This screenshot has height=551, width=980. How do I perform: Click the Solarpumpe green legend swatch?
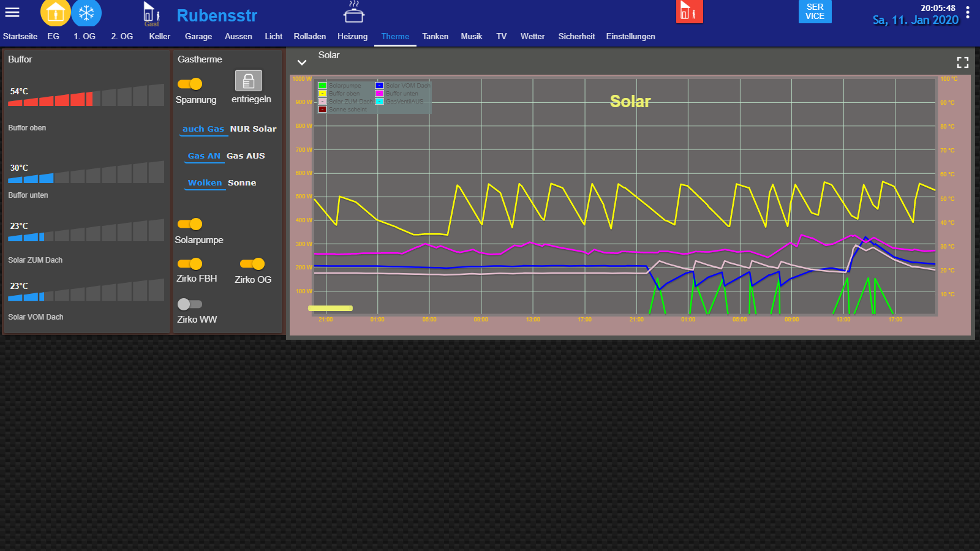pyautogui.click(x=322, y=86)
